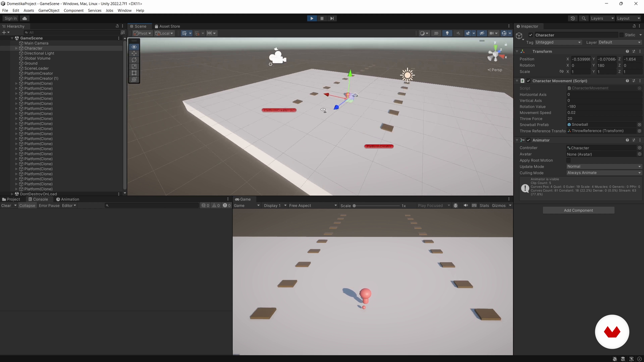Open the Pivot tool handle dropdown
Screen dimensions: 644x362
click(x=142, y=33)
